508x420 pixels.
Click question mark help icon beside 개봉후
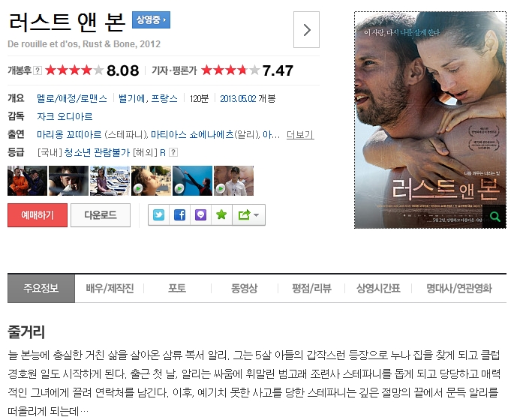[38, 70]
